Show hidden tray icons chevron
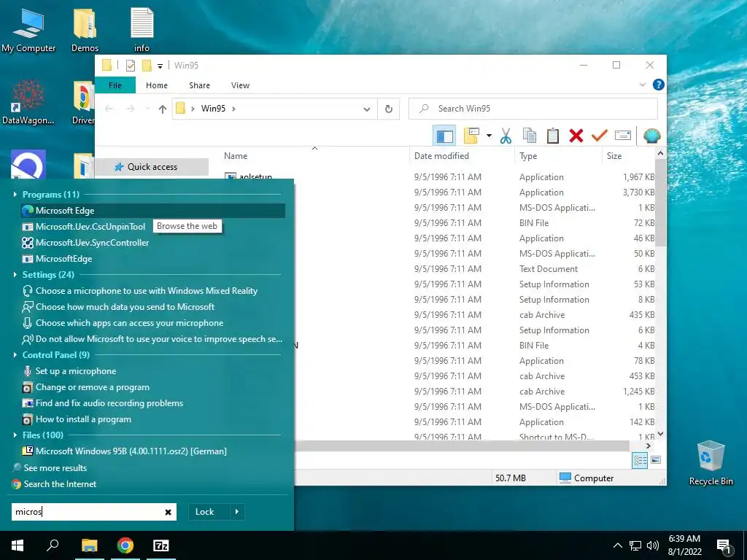 pos(617,545)
